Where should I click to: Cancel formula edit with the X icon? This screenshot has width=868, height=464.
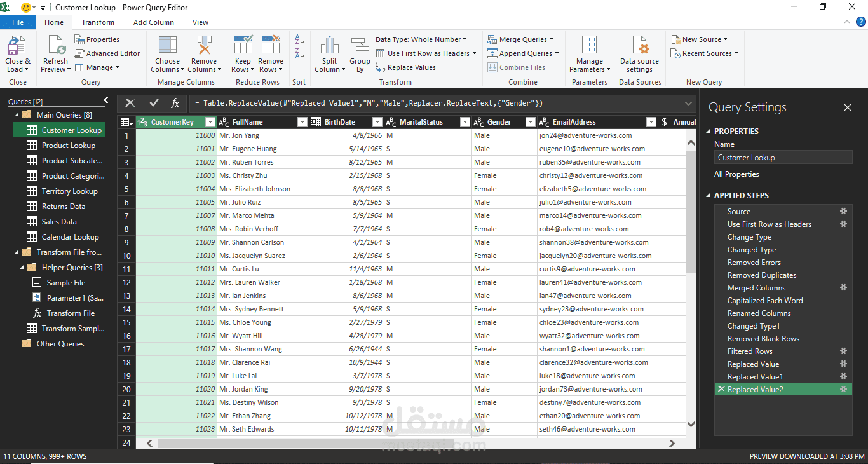(130, 103)
